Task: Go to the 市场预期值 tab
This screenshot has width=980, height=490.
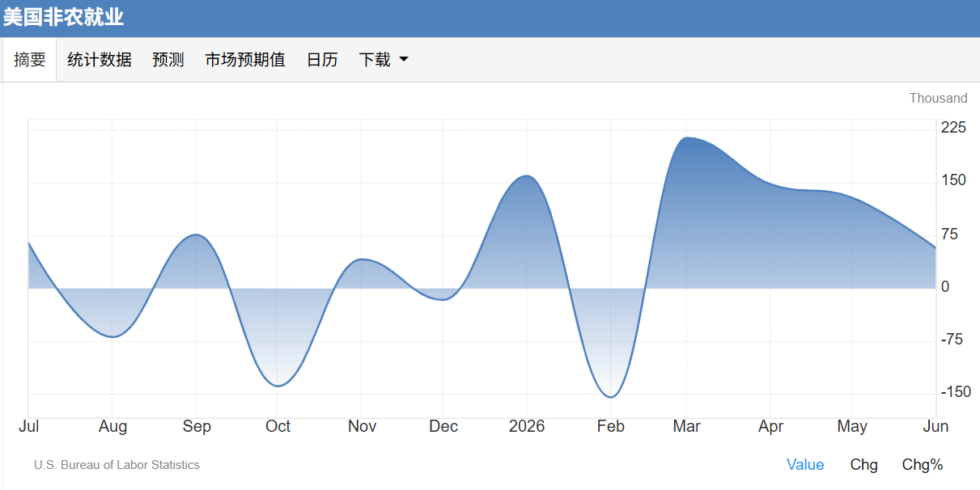Action: (x=245, y=60)
